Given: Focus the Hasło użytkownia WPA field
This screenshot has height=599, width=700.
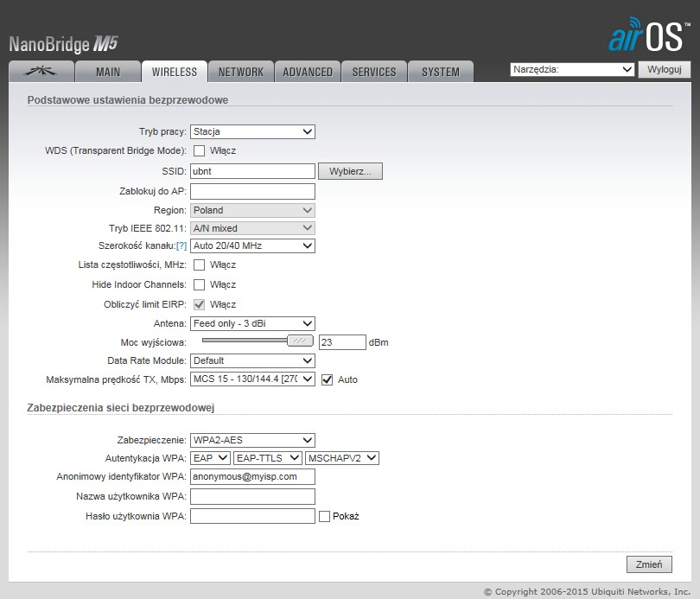Looking at the screenshot, I should point(252,516).
